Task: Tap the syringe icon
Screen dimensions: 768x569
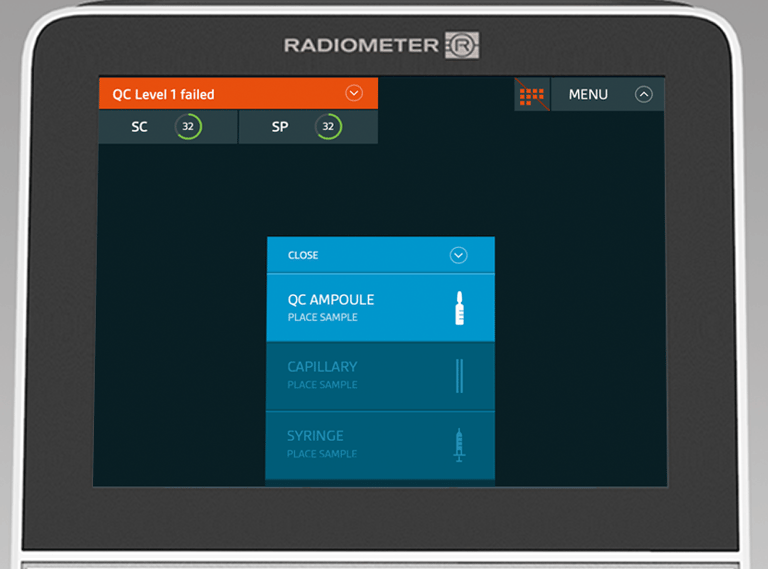Action: click(459, 445)
